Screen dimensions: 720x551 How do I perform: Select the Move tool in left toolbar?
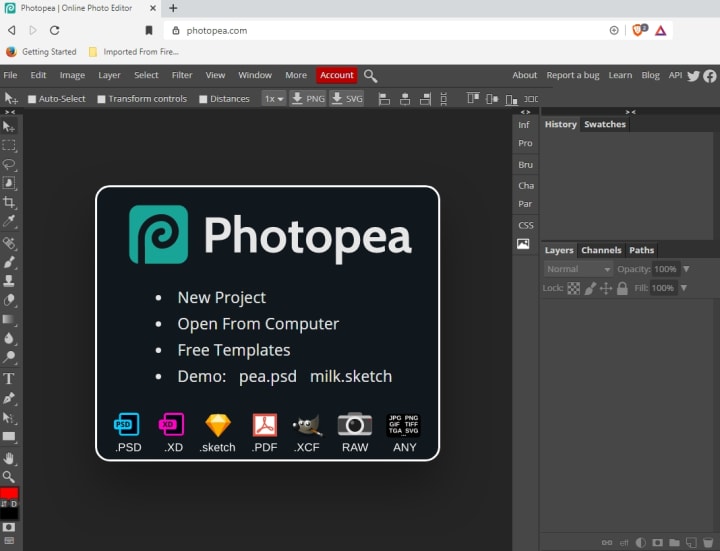pos(9,126)
